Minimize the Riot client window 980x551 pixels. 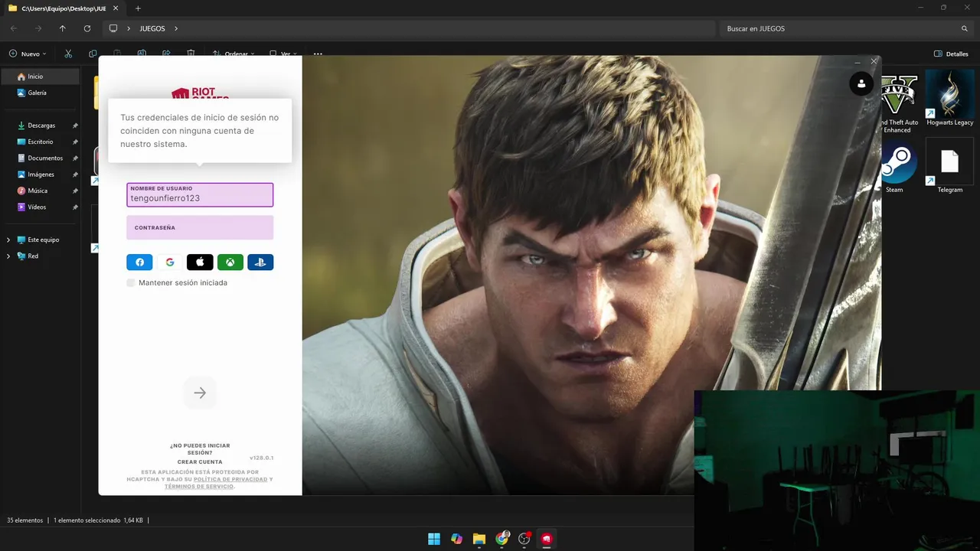857,61
